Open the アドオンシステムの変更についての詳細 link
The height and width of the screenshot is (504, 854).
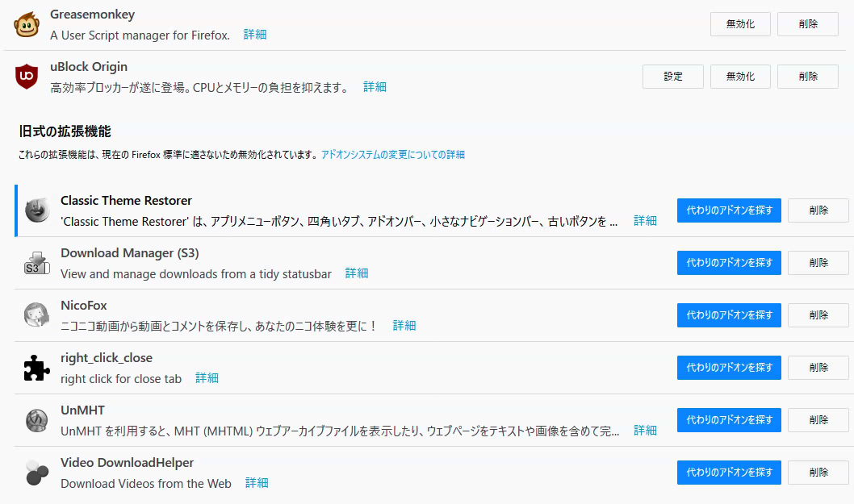pyautogui.click(x=393, y=155)
